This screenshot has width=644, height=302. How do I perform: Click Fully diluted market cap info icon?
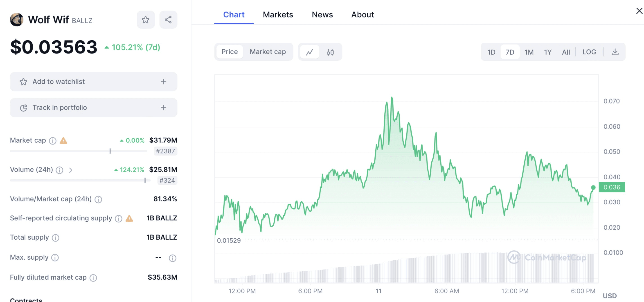pyautogui.click(x=93, y=278)
